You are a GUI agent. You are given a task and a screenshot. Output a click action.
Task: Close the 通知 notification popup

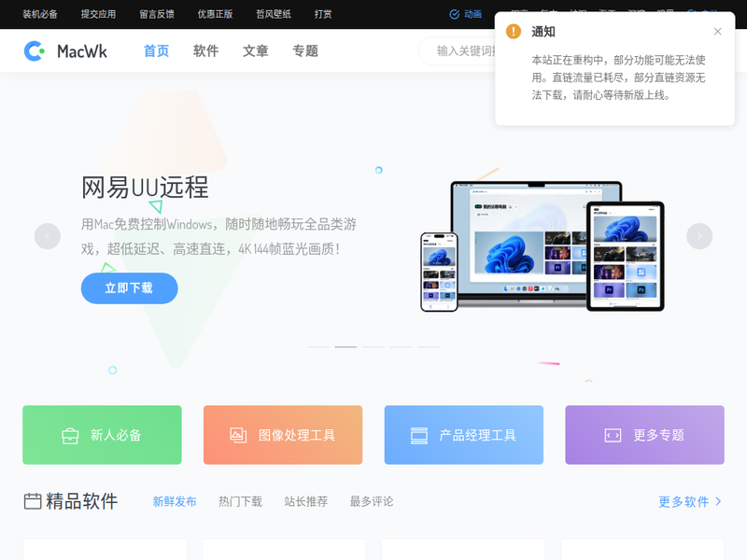click(717, 32)
